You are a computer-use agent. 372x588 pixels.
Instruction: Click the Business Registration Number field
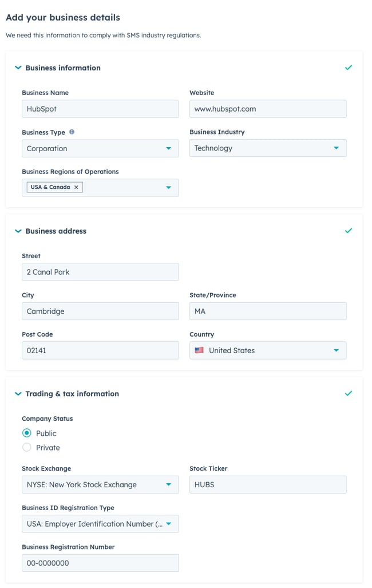point(100,563)
